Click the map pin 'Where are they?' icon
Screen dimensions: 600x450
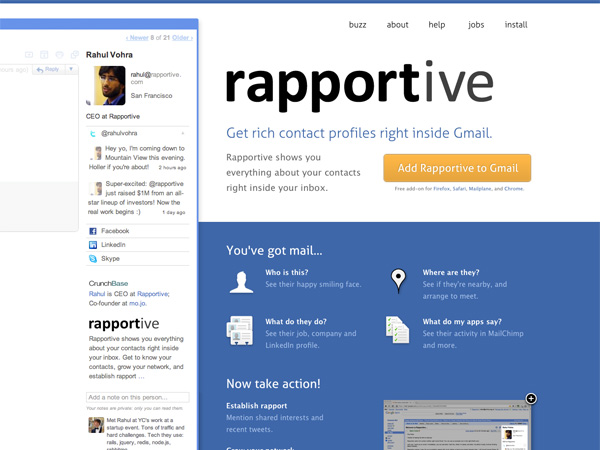398,281
